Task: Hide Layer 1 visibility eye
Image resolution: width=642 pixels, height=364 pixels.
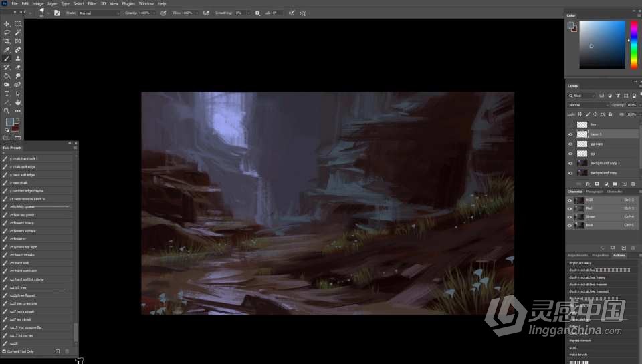Action: click(570, 134)
